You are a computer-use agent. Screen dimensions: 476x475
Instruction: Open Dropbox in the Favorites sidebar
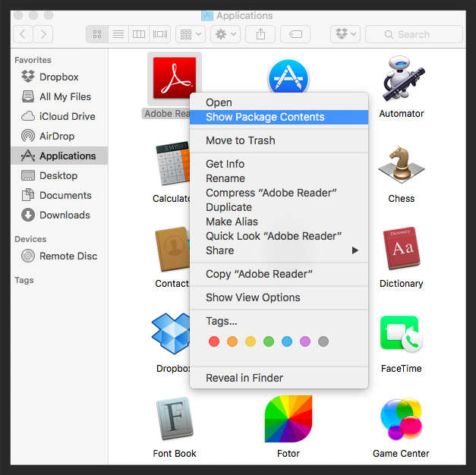(x=59, y=77)
